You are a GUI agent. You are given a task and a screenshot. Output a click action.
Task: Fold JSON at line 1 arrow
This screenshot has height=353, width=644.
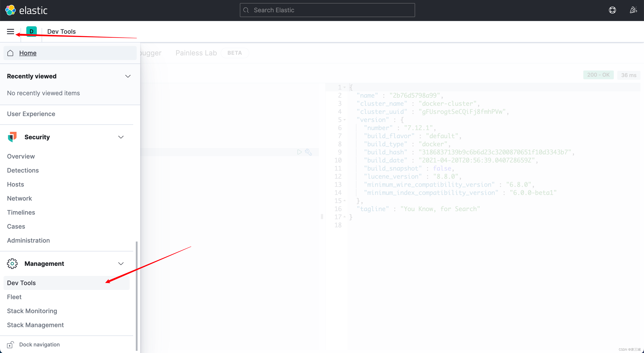pos(345,87)
